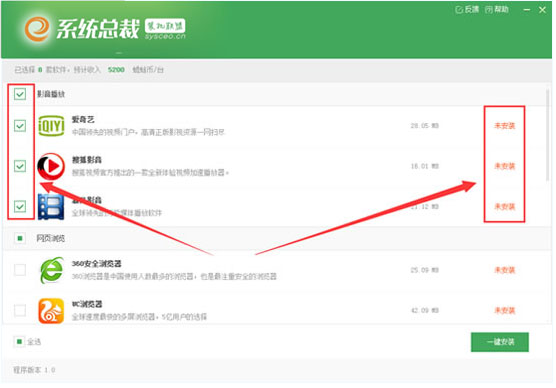Click the 爱奇艺 app name
Viewport: 556px width, 388px height.
(x=83, y=120)
